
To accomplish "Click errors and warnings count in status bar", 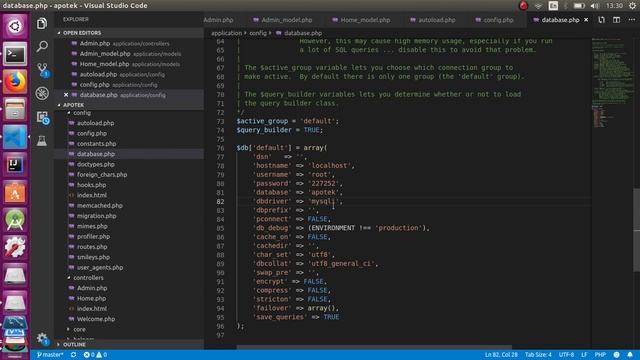I will click(95, 355).
